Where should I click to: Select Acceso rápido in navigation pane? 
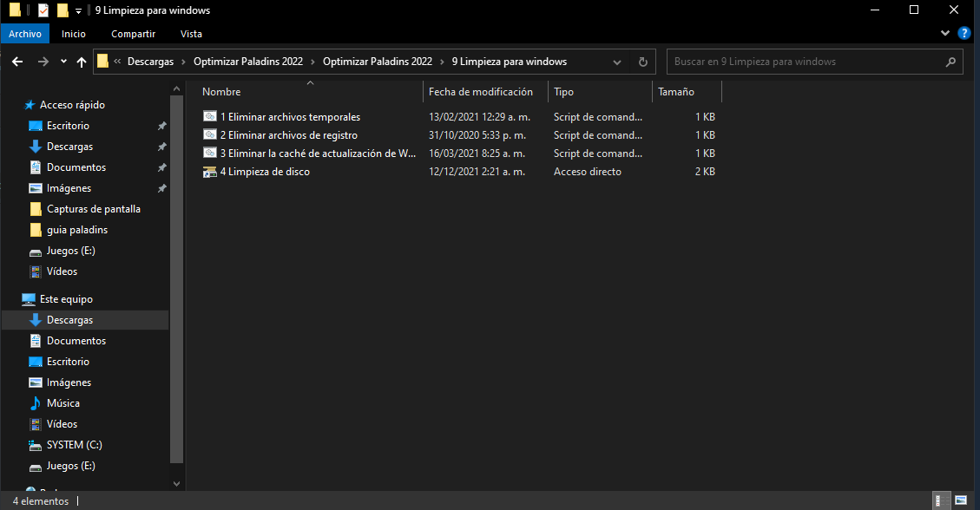coord(73,105)
